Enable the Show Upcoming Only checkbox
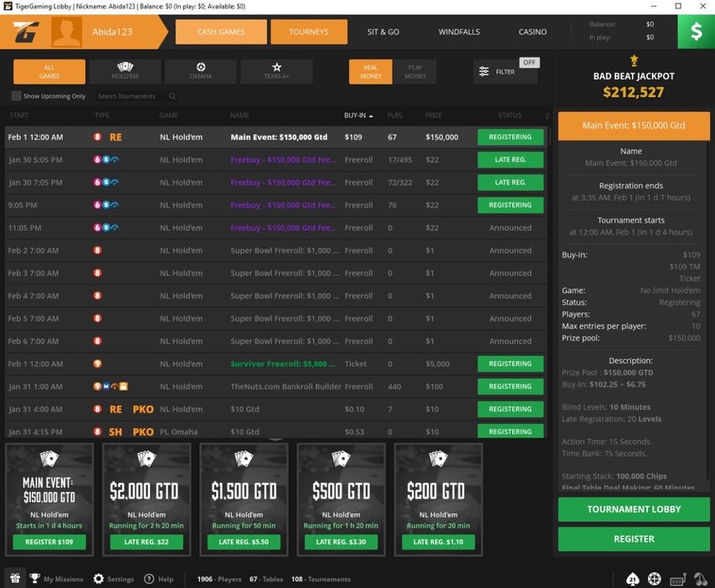The width and height of the screenshot is (715, 588). tap(17, 96)
